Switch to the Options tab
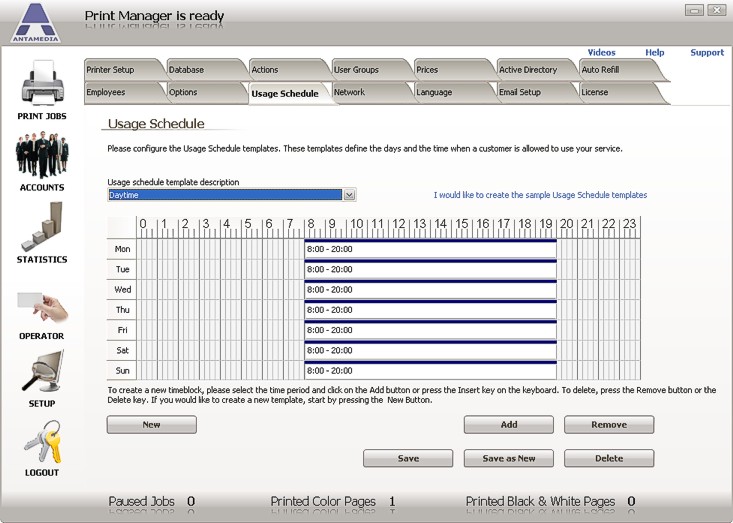The image size is (733, 523). 204,92
